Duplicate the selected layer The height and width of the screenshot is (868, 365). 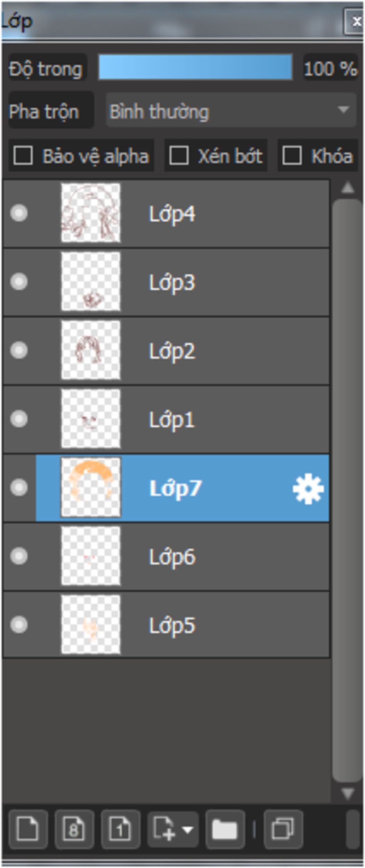click(283, 829)
